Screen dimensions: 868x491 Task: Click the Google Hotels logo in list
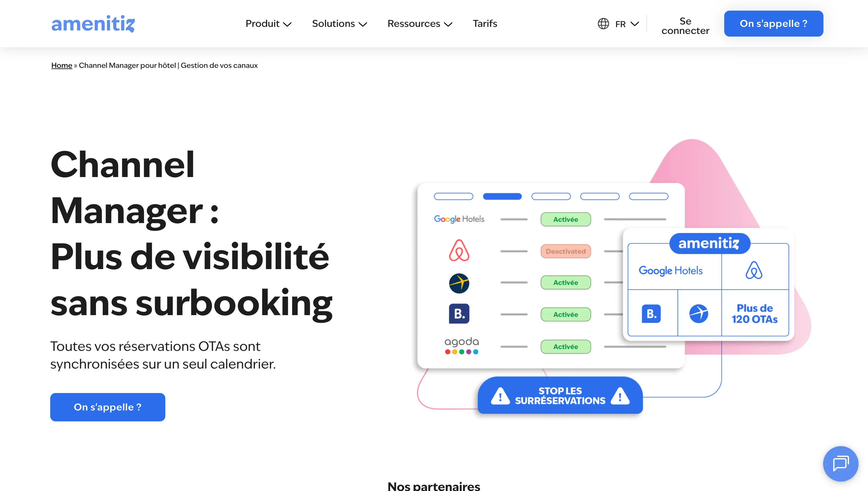(459, 219)
